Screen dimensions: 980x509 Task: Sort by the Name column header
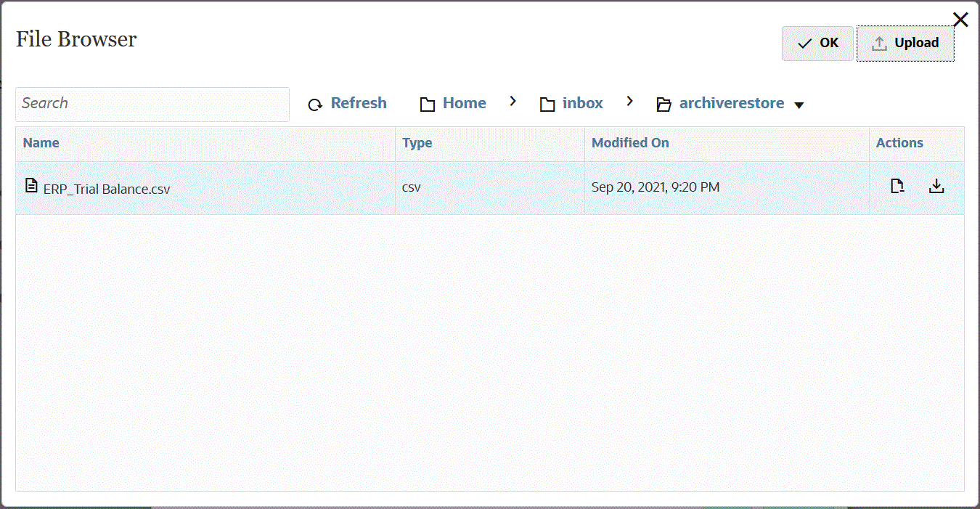[x=41, y=143]
